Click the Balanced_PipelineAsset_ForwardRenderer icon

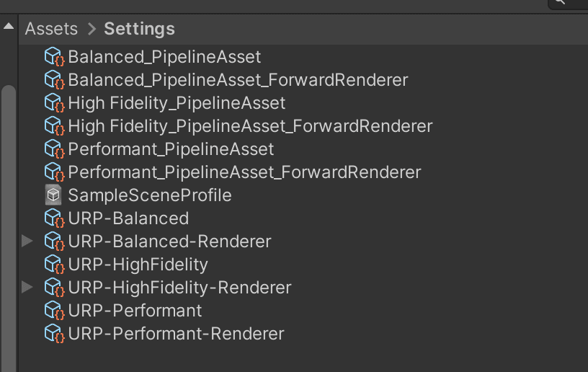pyautogui.click(x=54, y=80)
